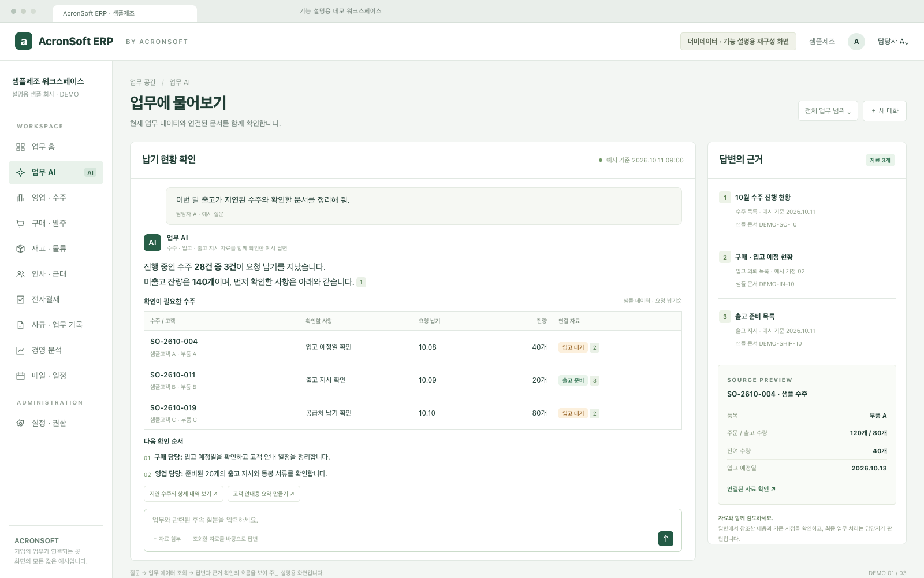Image resolution: width=924 pixels, height=578 pixels.
Task: Open 메일 · 일정 calendar icon
Action: pos(20,376)
